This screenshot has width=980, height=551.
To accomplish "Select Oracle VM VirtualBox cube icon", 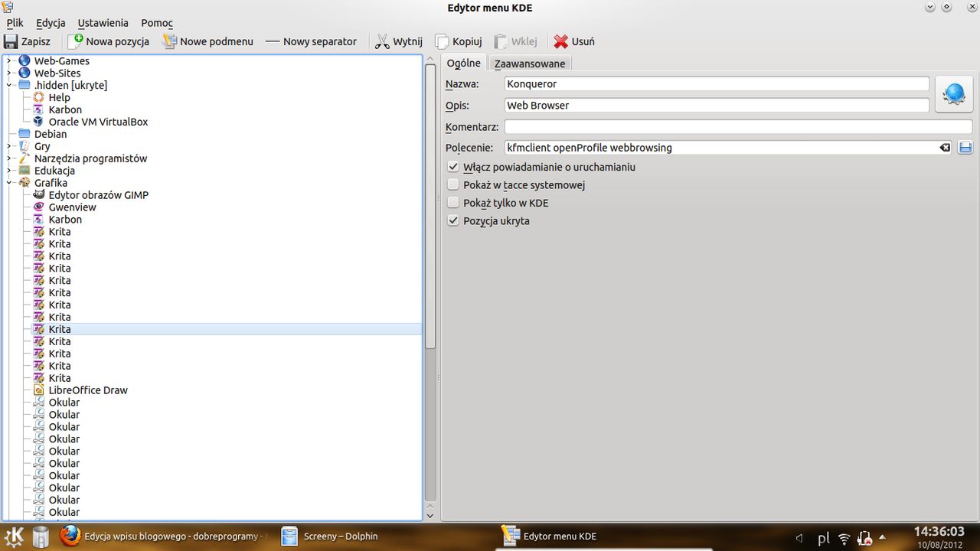I will [39, 122].
